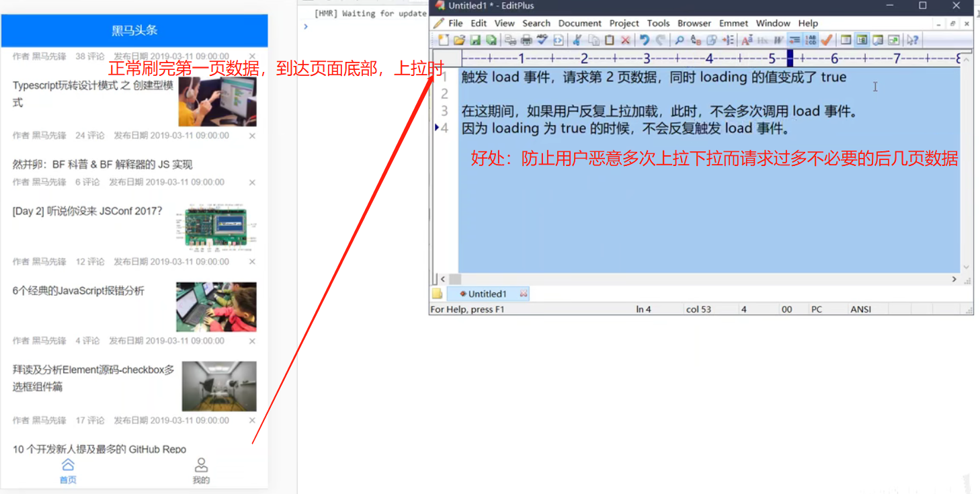Paste using the clipboard toolbar icon

click(609, 40)
